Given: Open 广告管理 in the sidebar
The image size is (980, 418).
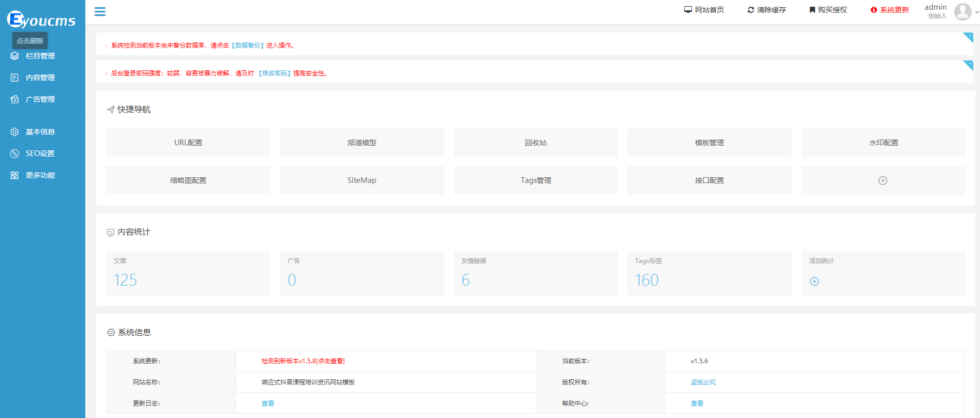Looking at the screenshot, I should pyautogui.click(x=40, y=99).
